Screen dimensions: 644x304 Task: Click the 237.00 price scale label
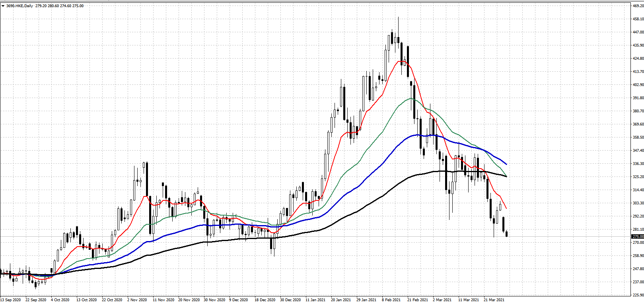coord(638,282)
